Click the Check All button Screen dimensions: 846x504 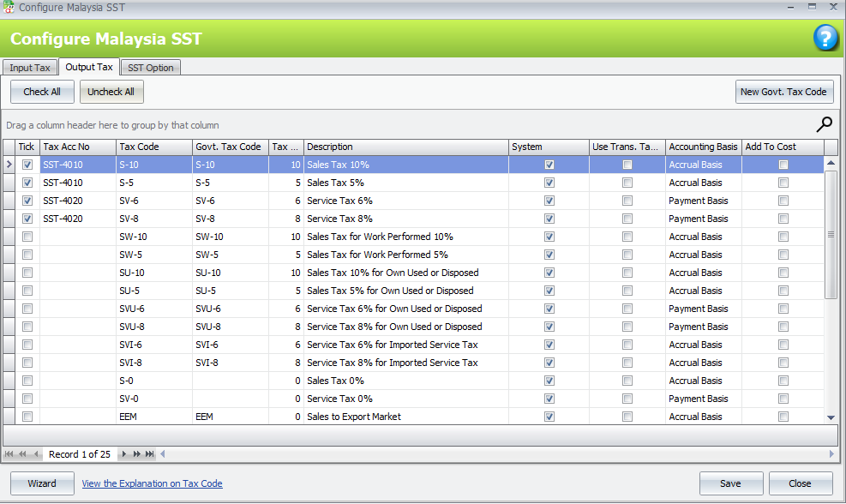(42, 92)
